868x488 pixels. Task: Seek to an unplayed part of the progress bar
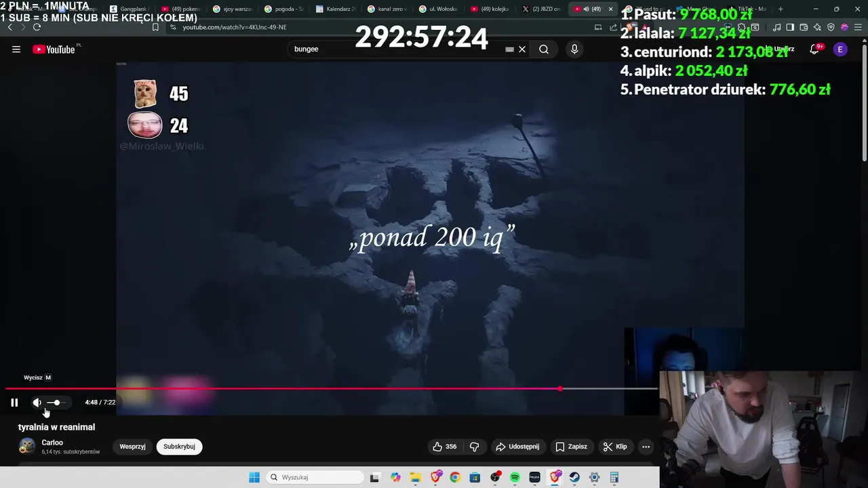tap(610, 388)
